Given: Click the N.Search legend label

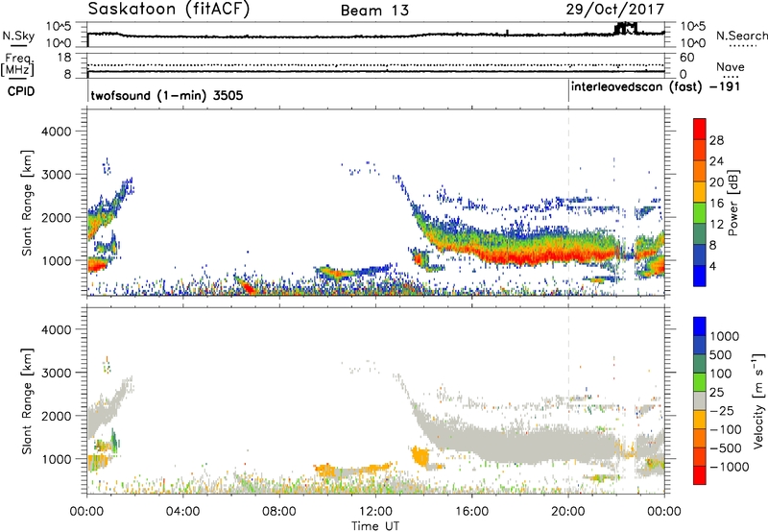Looking at the screenshot, I should click(x=741, y=36).
